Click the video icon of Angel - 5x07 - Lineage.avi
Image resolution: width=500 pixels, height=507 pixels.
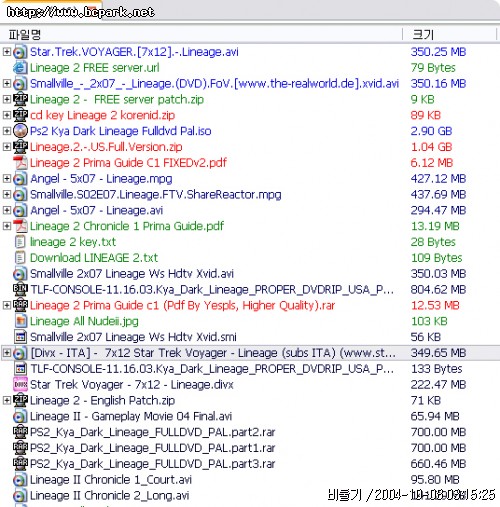[x=20, y=211]
